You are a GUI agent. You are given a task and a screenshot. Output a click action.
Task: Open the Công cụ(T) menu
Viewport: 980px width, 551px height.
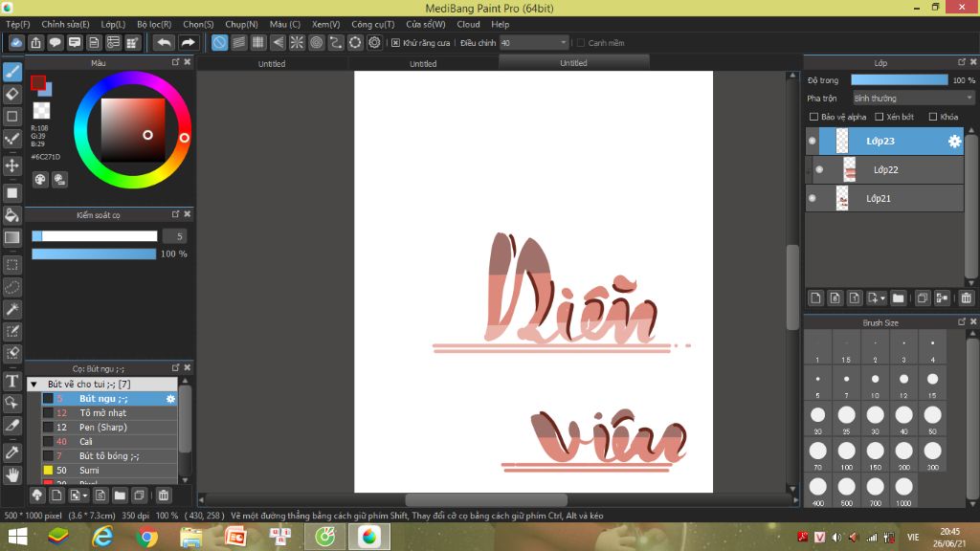point(373,24)
